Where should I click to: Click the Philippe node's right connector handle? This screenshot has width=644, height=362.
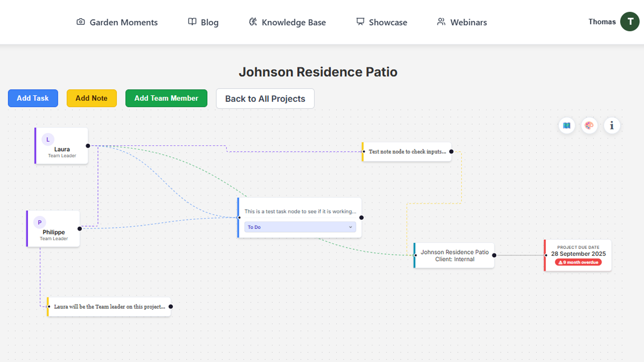coord(79,229)
